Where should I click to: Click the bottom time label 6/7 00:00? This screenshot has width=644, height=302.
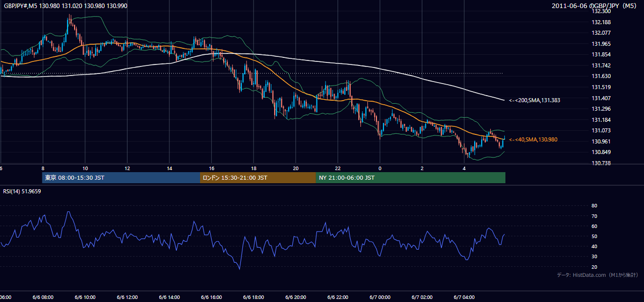[380, 297]
